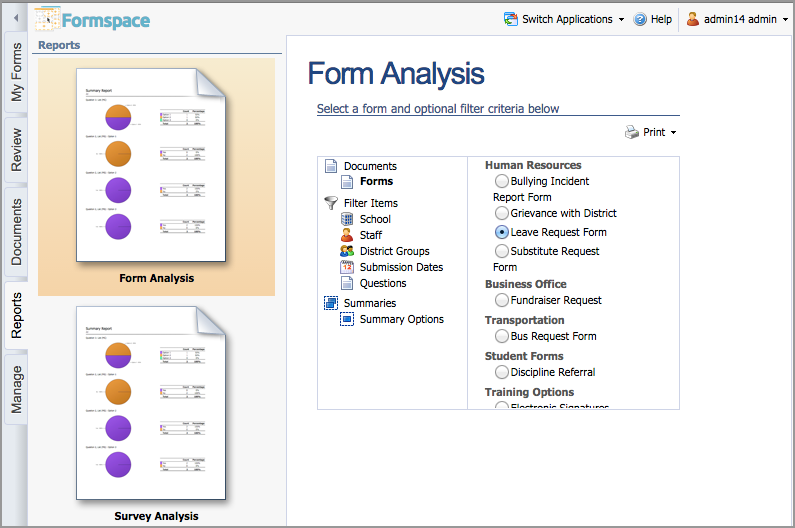Click the Survey Analysis caption text
795x528 pixels.
(x=156, y=516)
